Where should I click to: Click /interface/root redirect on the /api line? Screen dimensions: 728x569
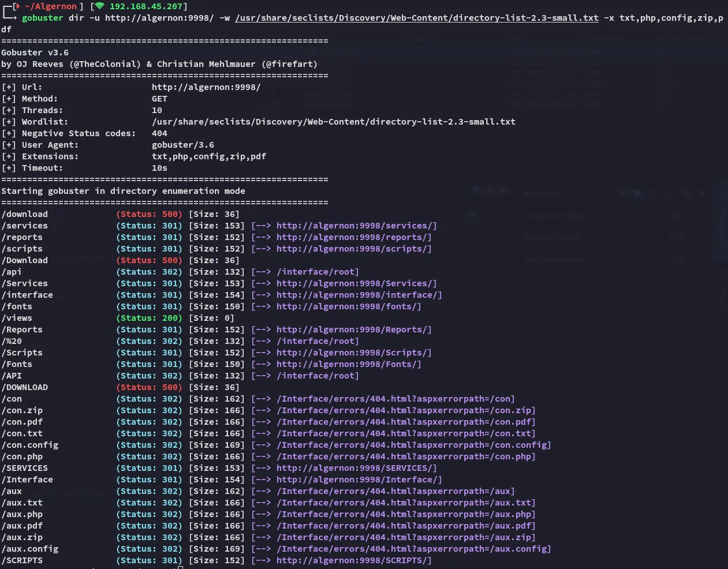pos(318,272)
